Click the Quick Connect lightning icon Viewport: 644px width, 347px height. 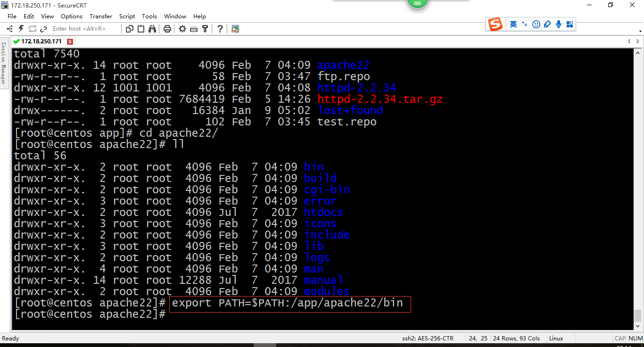tap(21, 29)
